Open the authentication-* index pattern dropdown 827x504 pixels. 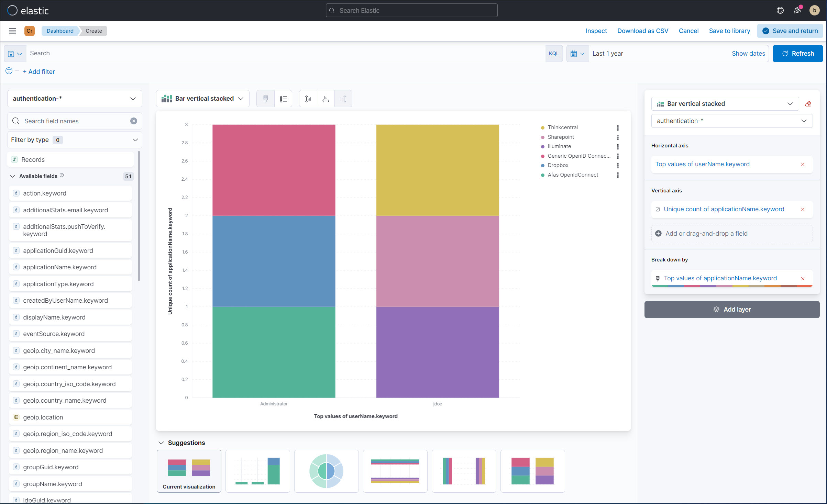tap(75, 99)
